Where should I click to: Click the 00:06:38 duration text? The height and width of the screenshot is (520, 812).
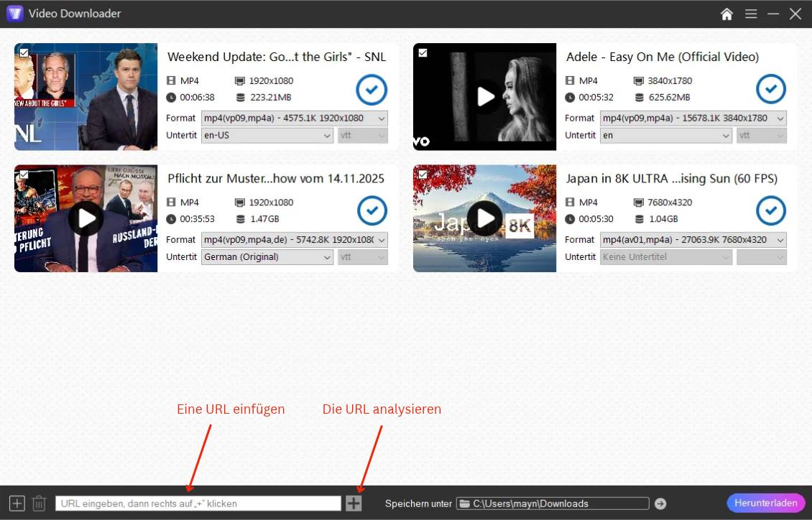point(198,97)
